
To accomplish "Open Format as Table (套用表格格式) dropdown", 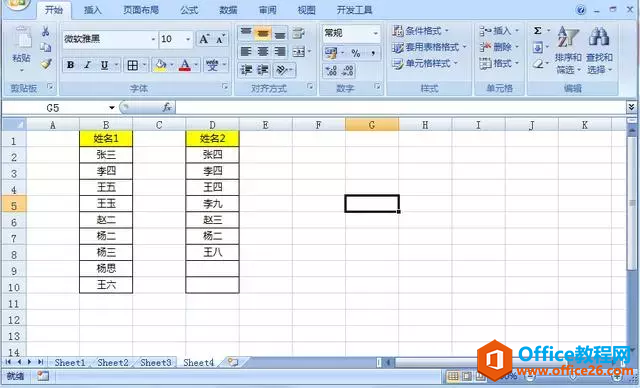I will (x=429, y=47).
